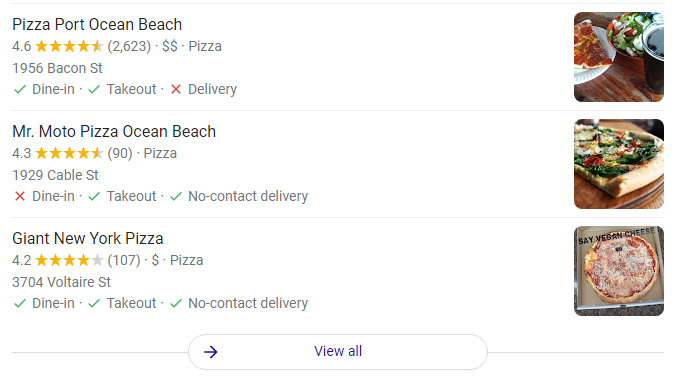The image size is (675, 378).
Task: Open the Giant New York Pizza listing
Action: coord(88,239)
